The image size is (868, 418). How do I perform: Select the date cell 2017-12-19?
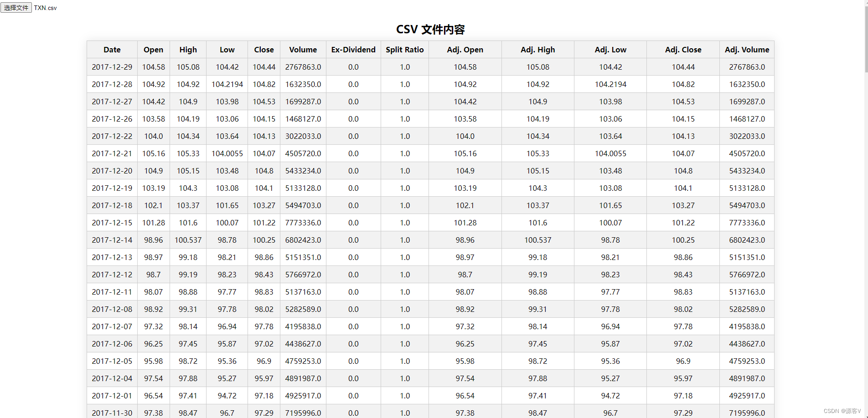click(112, 188)
